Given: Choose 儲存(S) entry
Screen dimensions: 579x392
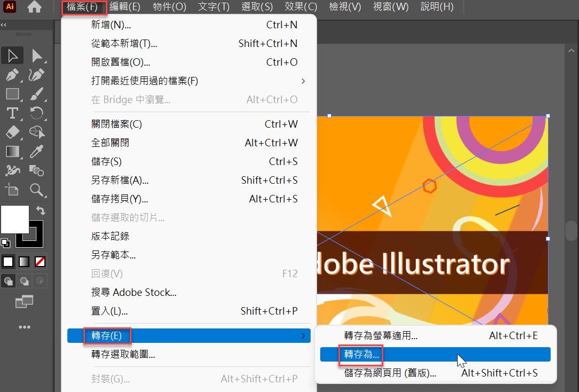Looking at the screenshot, I should (x=189, y=161).
